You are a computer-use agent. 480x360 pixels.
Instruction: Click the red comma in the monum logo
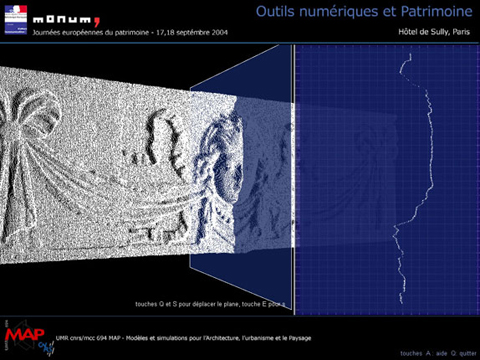pyautogui.click(x=97, y=22)
